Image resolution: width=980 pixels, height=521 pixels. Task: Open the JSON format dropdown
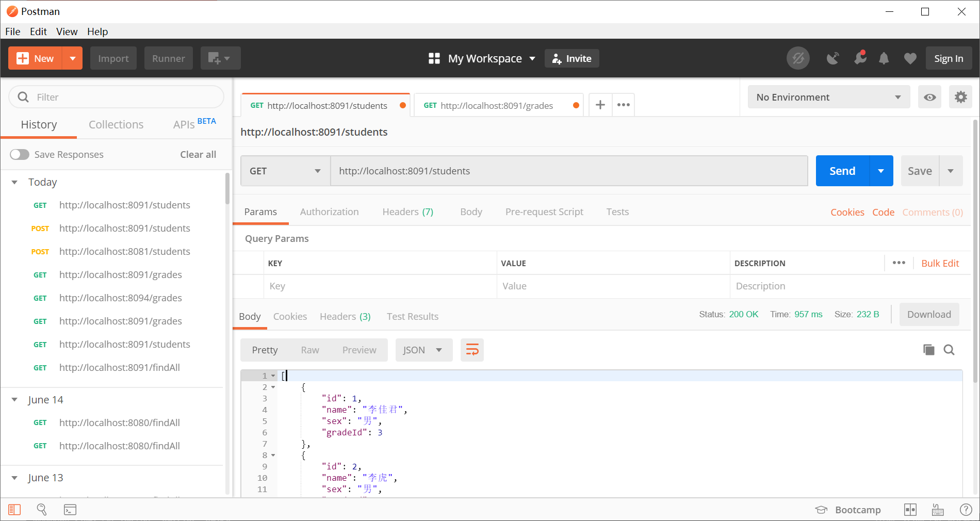pyautogui.click(x=424, y=350)
